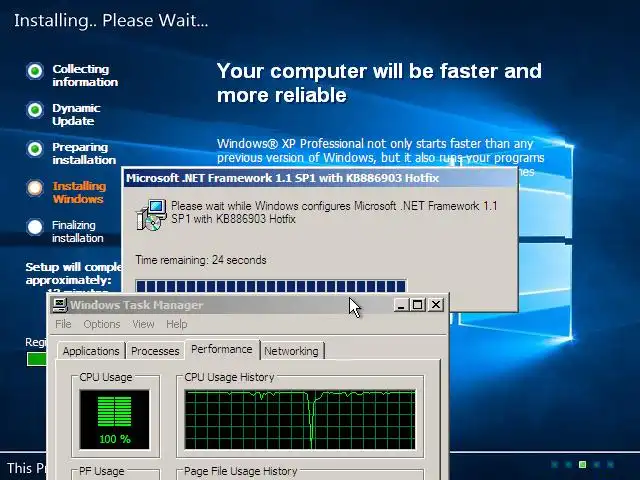Click the Dynamic Update step indicator
This screenshot has height=480, width=640.
[x=35, y=110]
